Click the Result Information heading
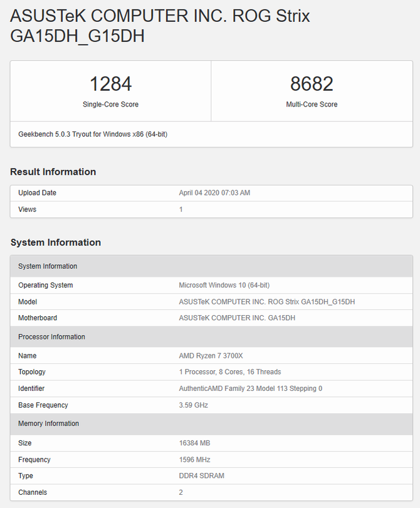This screenshot has height=508, width=420. coord(53,172)
